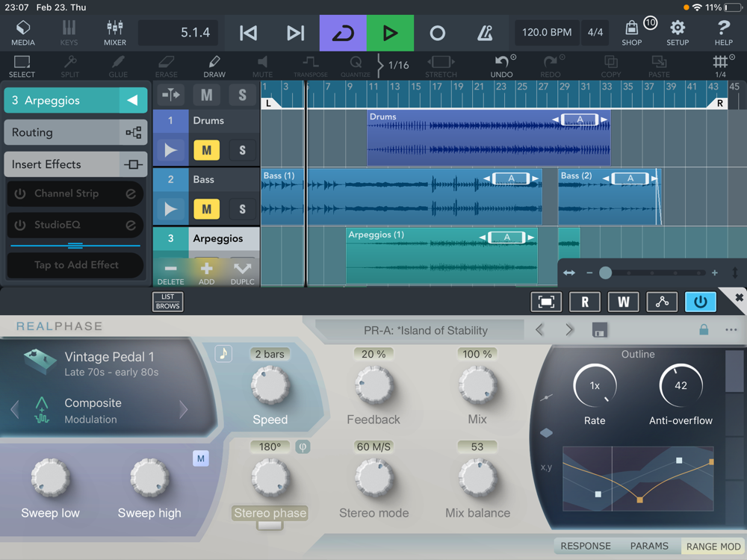Switch to the RESPONSE tab
This screenshot has width=747, height=560.
coord(586,546)
